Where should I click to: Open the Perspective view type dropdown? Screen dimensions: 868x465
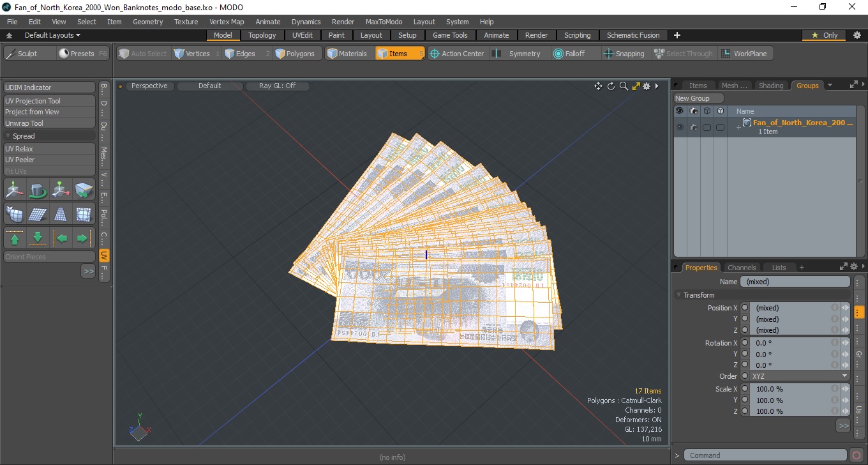point(149,86)
